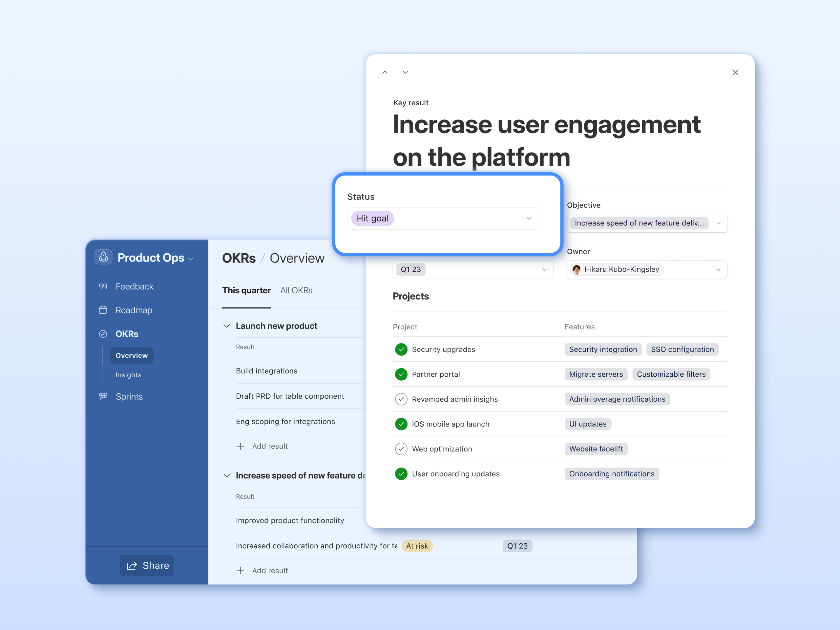Click the SSO configuration feature tag
This screenshot has width=840, height=630.
click(x=682, y=349)
